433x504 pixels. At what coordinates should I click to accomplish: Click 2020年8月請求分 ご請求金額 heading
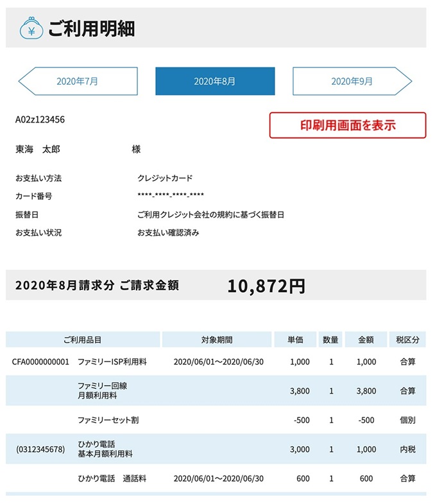click(x=97, y=285)
